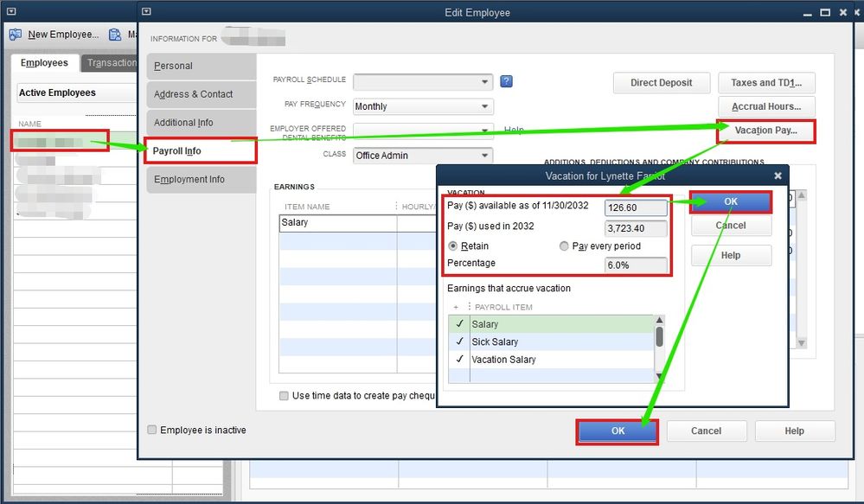
Task: Select the Sick Salary payroll item row
Action: coord(551,341)
